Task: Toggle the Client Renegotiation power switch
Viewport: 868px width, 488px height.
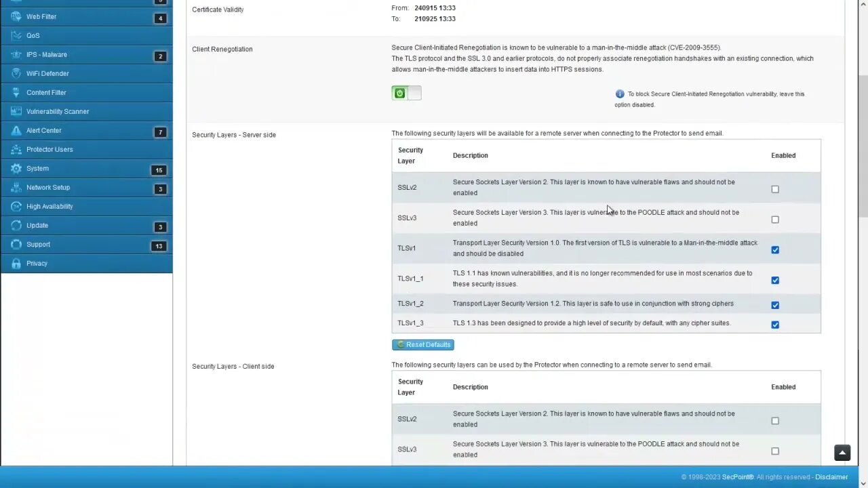Action: click(406, 94)
